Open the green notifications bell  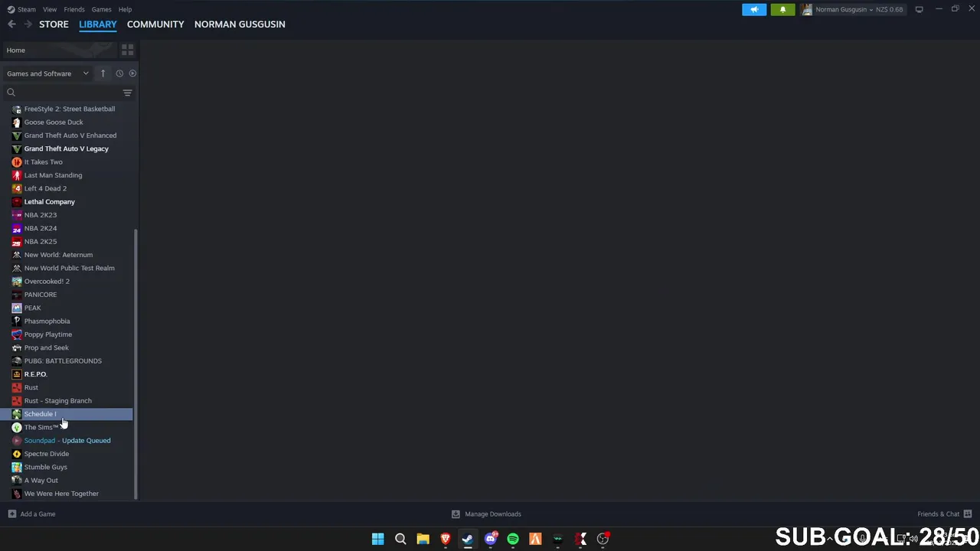click(x=782, y=9)
